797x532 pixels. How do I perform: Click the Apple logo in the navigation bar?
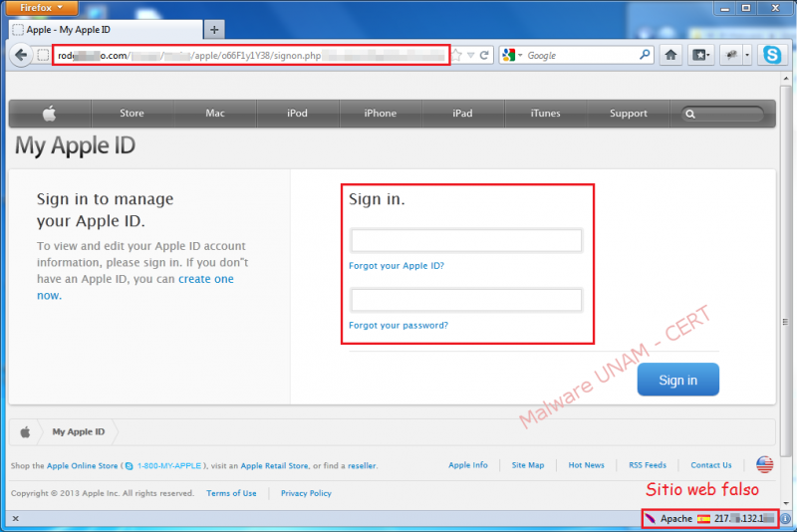49,113
